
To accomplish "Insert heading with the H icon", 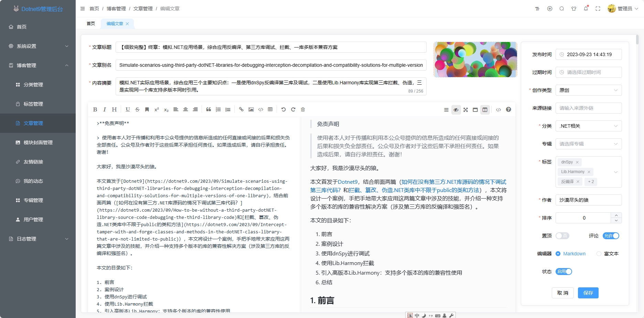I will point(114,109).
